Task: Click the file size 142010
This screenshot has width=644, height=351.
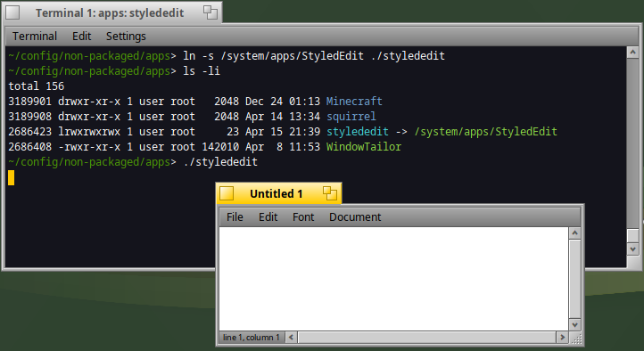Action: (x=220, y=147)
